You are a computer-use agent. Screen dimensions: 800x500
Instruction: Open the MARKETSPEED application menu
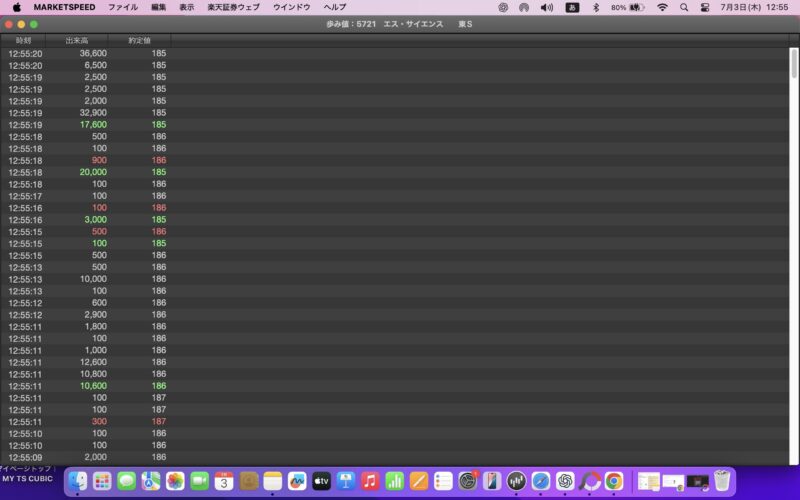[x=64, y=7]
